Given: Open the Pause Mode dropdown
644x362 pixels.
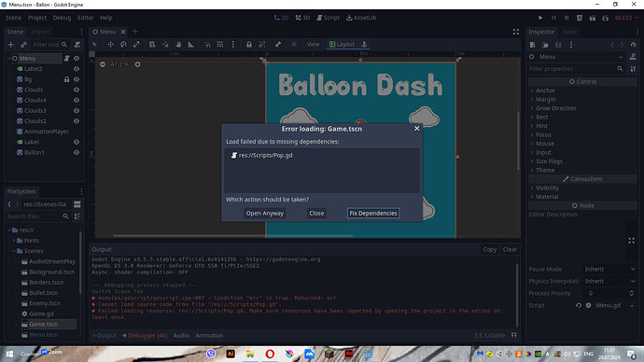Looking at the screenshot, I should tap(609, 270).
